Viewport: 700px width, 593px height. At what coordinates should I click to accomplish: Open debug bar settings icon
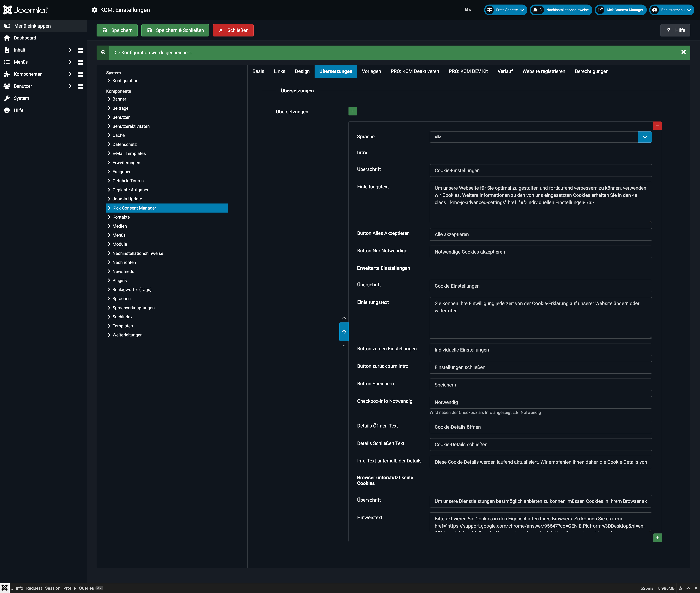point(681,588)
